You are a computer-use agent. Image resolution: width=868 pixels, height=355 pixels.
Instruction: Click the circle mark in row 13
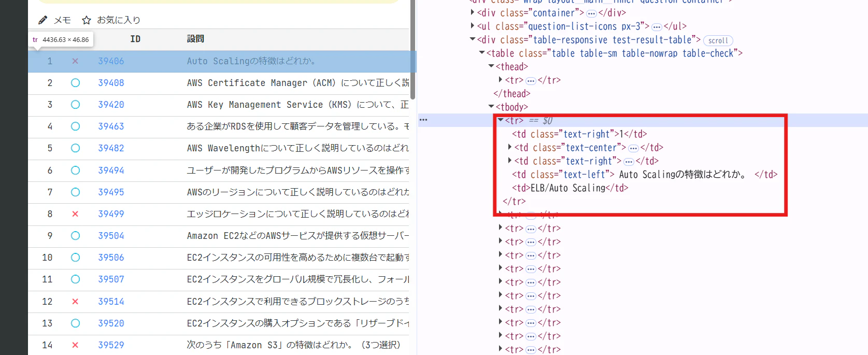[x=75, y=323]
